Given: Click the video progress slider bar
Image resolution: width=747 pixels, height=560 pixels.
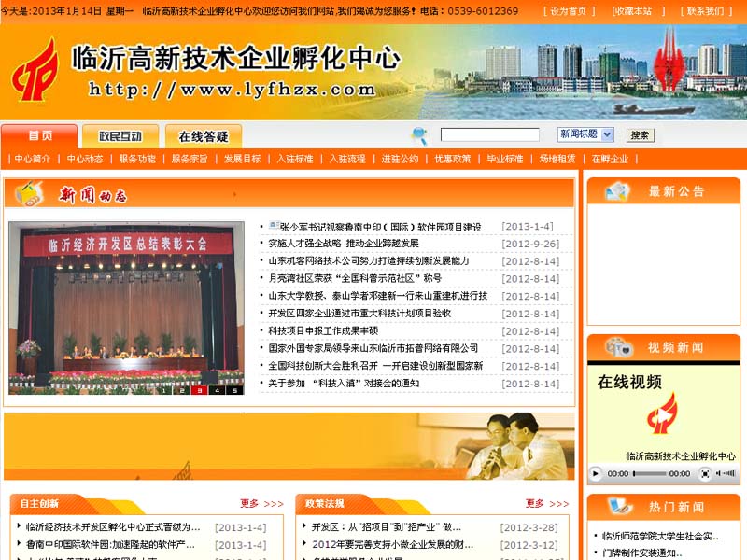Looking at the screenshot, I should pyautogui.click(x=652, y=473).
